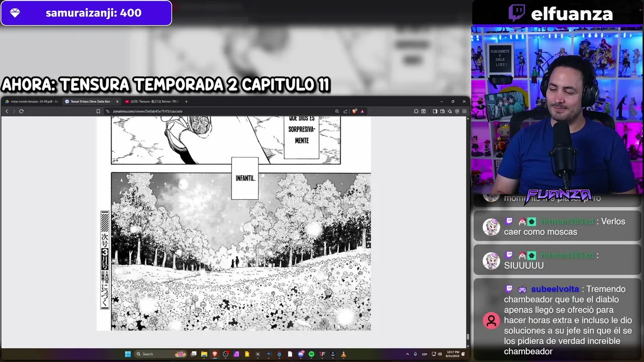Open the Notion taskbar icon

pyautogui.click(x=258, y=354)
